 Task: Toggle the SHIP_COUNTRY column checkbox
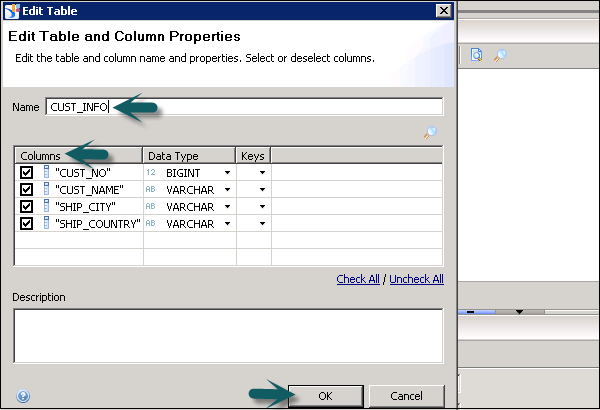click(x=27, y=223)
